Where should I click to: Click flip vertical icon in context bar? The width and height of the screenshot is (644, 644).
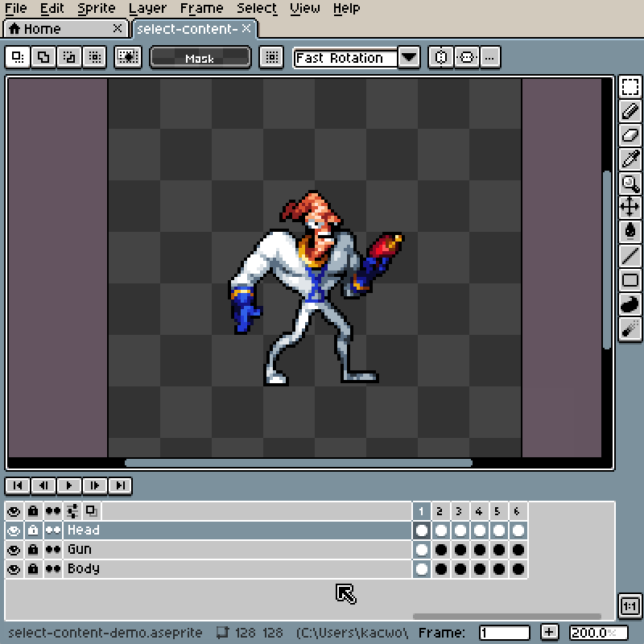pyautogui.click(x=467, y=57)
